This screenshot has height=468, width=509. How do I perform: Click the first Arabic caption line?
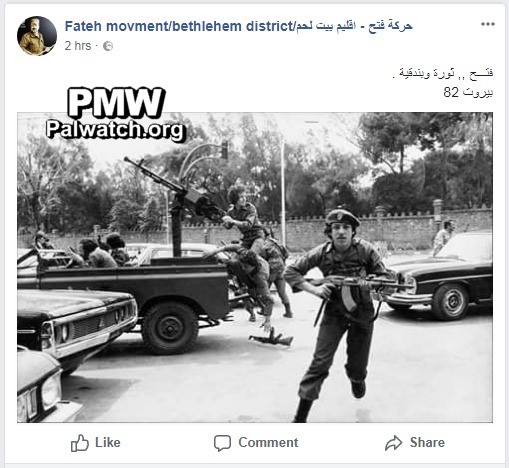[442, 73]
